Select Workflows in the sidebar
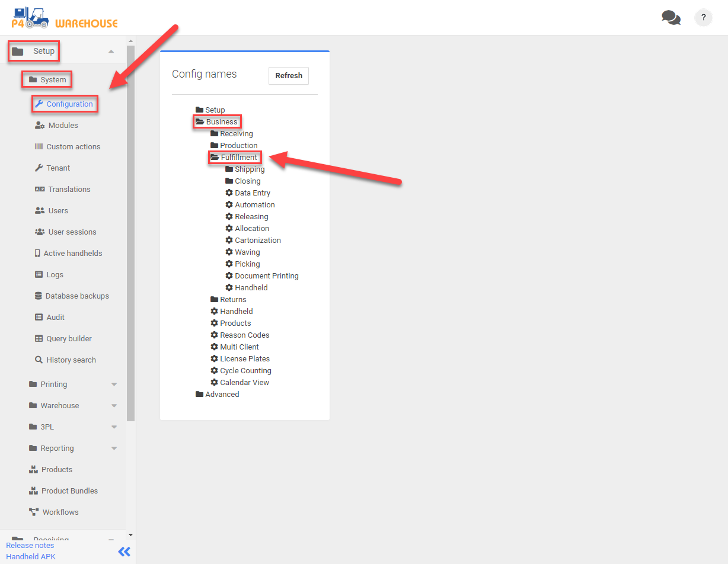The height and width of the screenshot is (564, 728). click(x=60, y=512)
